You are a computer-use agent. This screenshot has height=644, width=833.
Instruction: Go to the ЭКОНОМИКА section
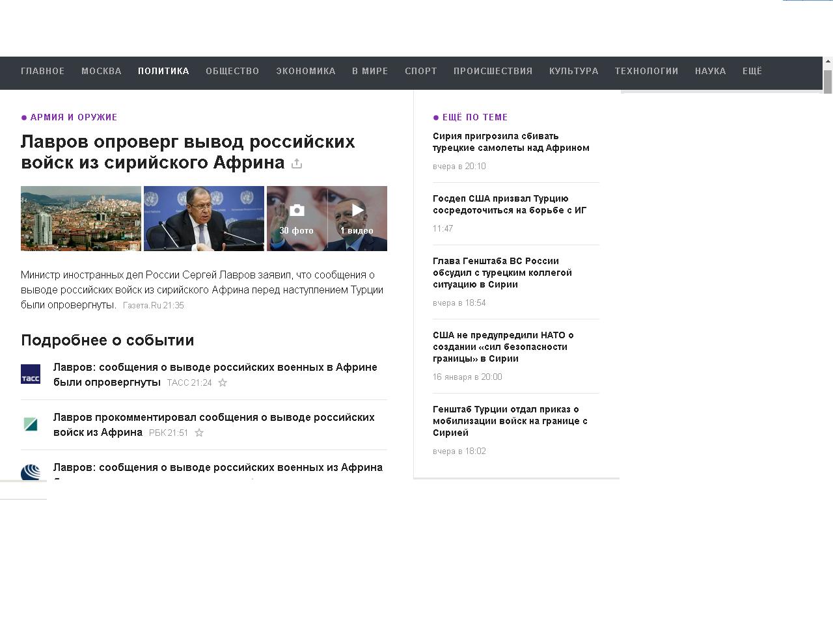305,71
